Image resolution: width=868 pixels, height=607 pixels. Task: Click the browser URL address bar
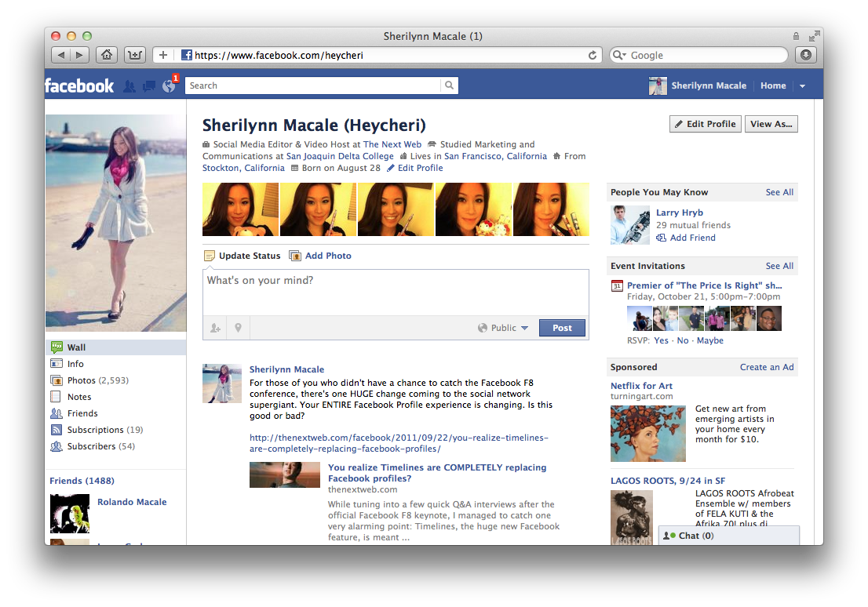382,56
